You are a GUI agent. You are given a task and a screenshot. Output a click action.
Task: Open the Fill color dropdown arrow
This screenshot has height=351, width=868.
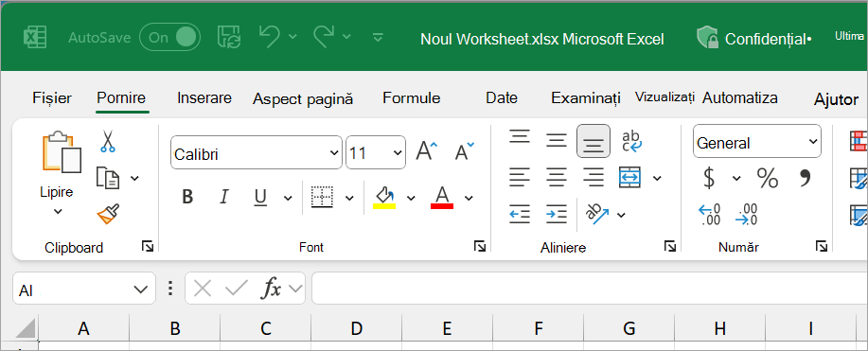411,198
